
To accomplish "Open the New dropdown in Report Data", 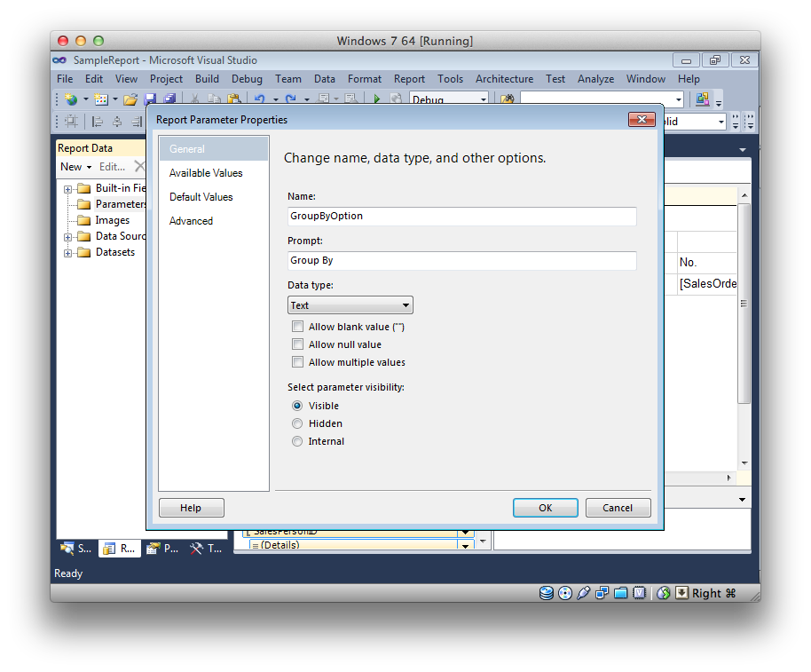I will 76,167.
